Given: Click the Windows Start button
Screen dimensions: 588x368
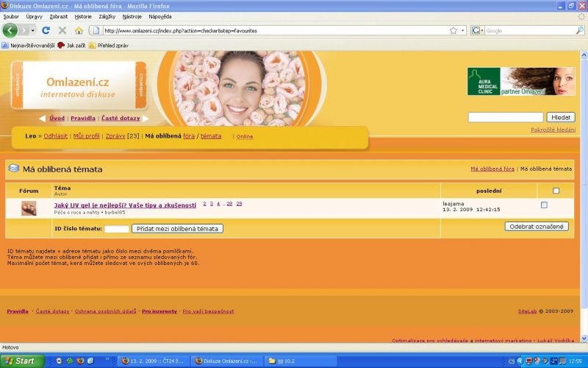Looking at the screenshot, I should [21, 361].
